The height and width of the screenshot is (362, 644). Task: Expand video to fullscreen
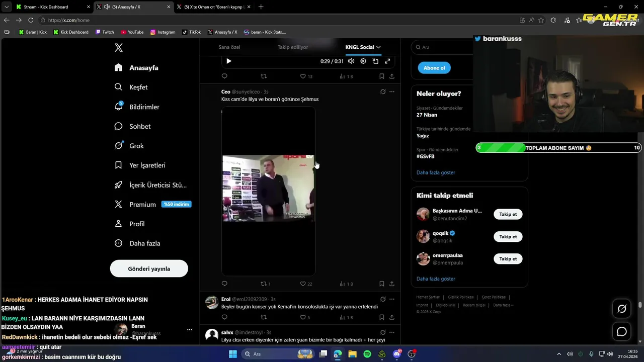(387, 61)
